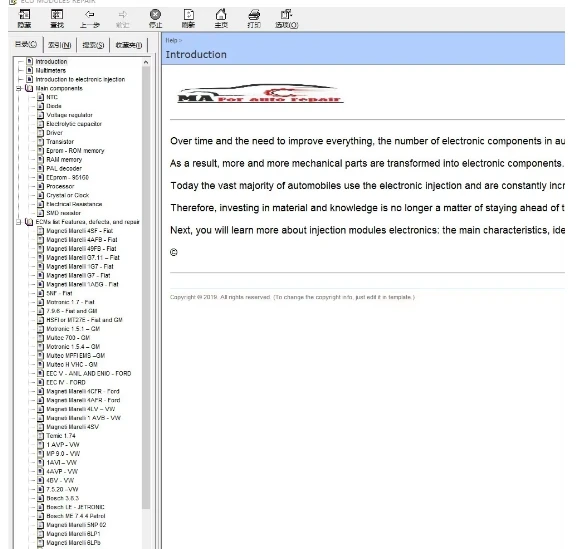Viewport: 576px width, 549px height.
Task: Open the Bosch LE - JETRONIC topic
Action: [x=75, y=507]
